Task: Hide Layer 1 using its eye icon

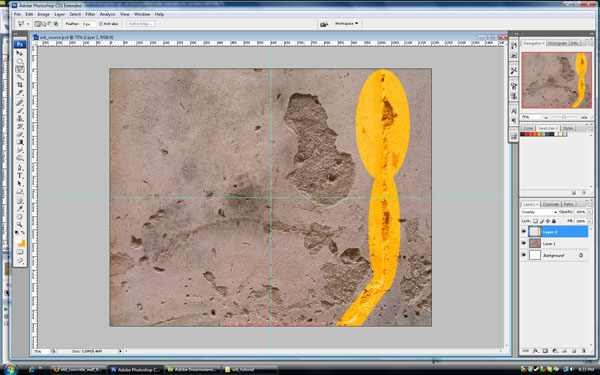Action: (524, 243)
